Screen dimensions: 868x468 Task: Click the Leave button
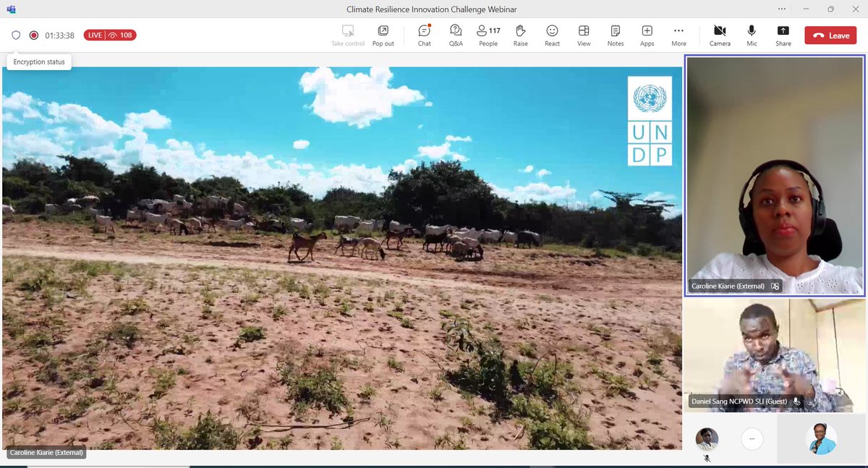(830, 34)
